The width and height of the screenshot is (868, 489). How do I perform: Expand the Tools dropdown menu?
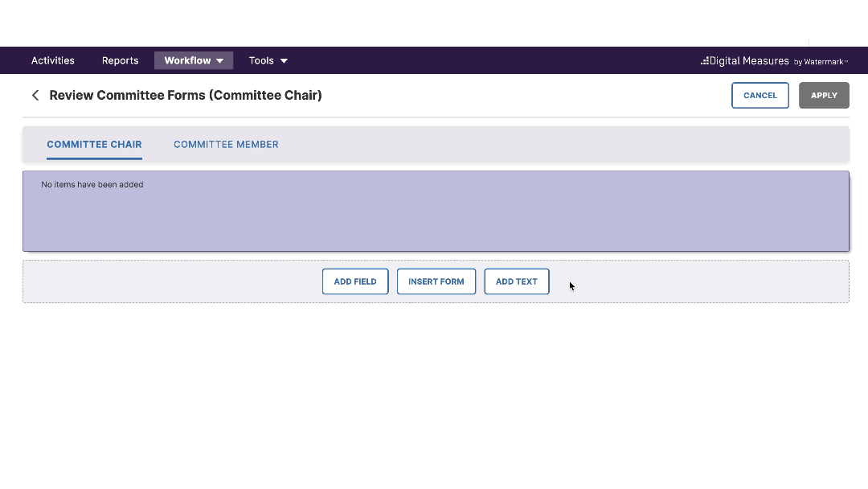click(x=268, y=60)
